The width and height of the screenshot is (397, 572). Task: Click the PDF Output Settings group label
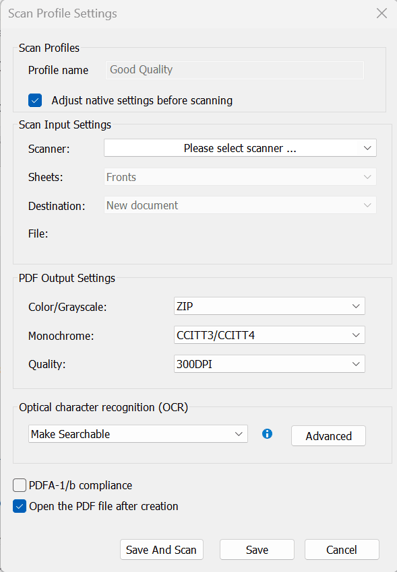pos(67,278)
